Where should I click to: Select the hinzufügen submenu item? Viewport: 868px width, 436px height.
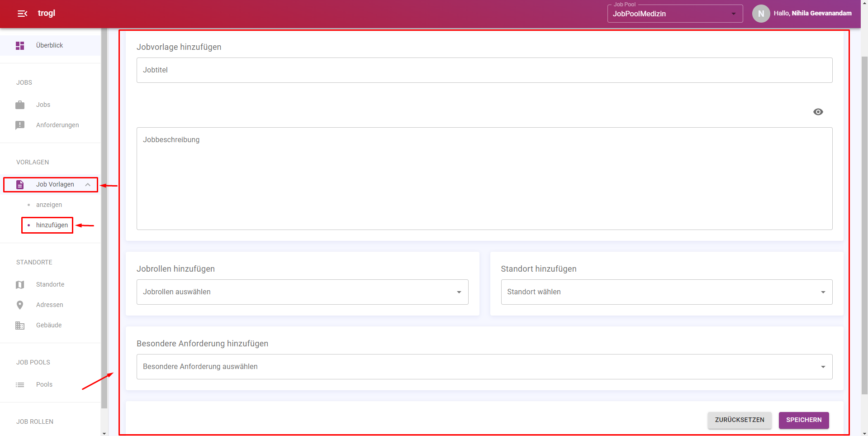click(52, 225)
